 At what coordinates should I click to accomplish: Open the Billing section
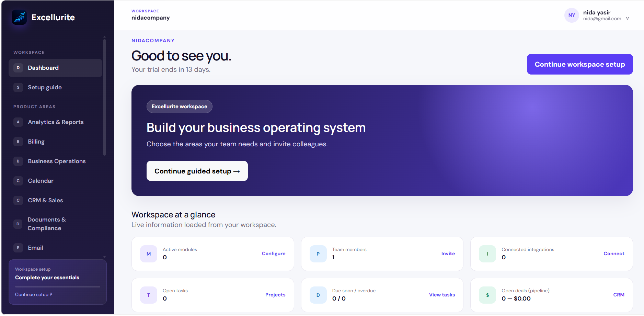pos(55,142)
